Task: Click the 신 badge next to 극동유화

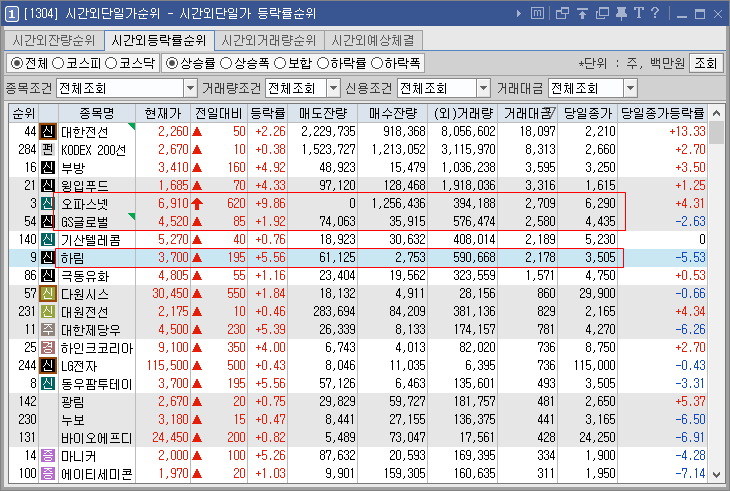Action: point(48,276)
